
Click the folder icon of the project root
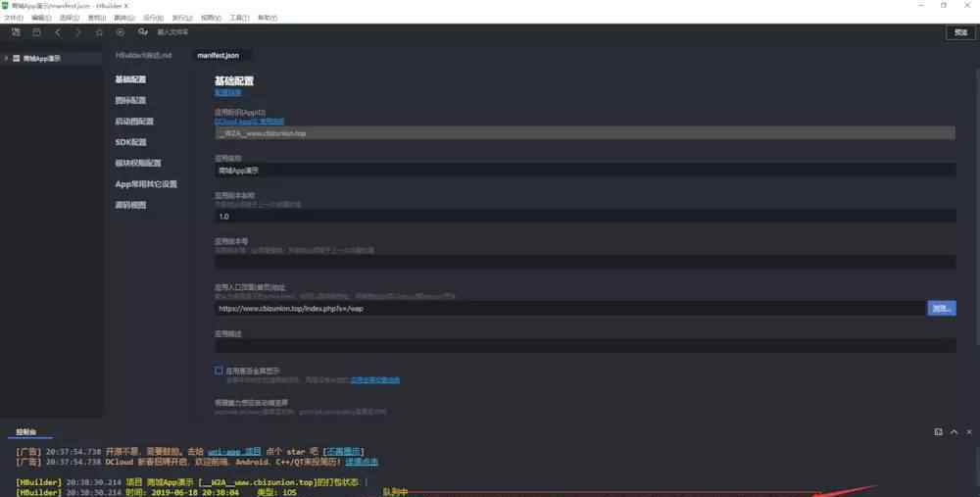click(x=17, y=58)
